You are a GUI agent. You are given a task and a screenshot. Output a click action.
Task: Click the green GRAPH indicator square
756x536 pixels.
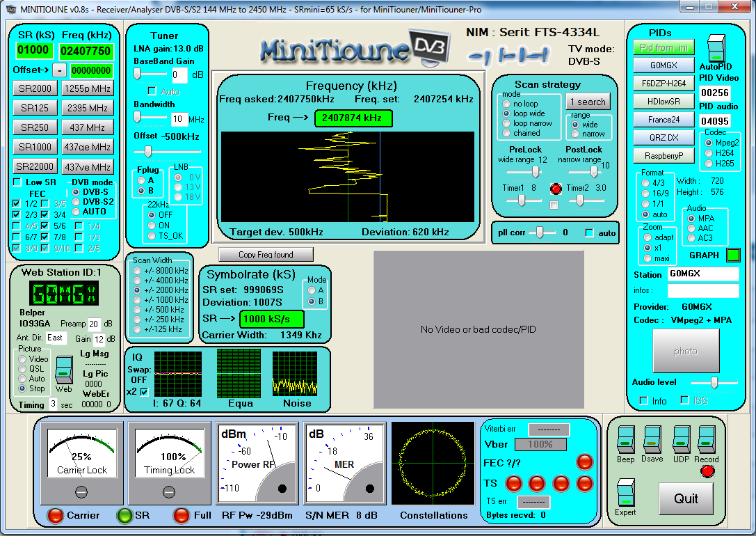(x=733, y=255)
